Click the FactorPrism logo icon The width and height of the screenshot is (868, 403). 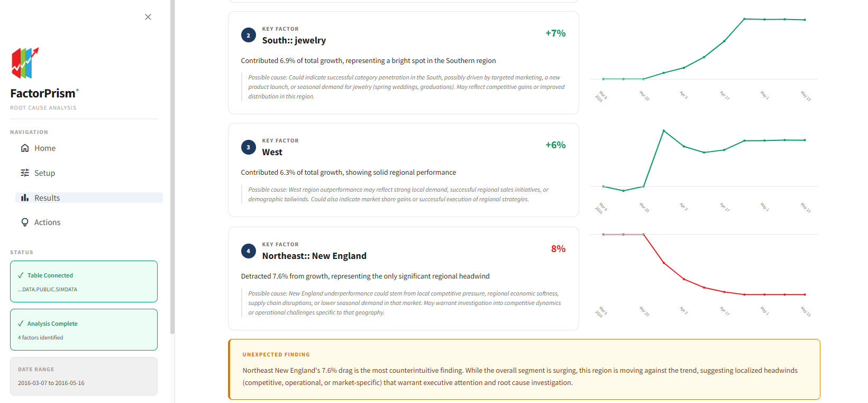click(24, 64)
